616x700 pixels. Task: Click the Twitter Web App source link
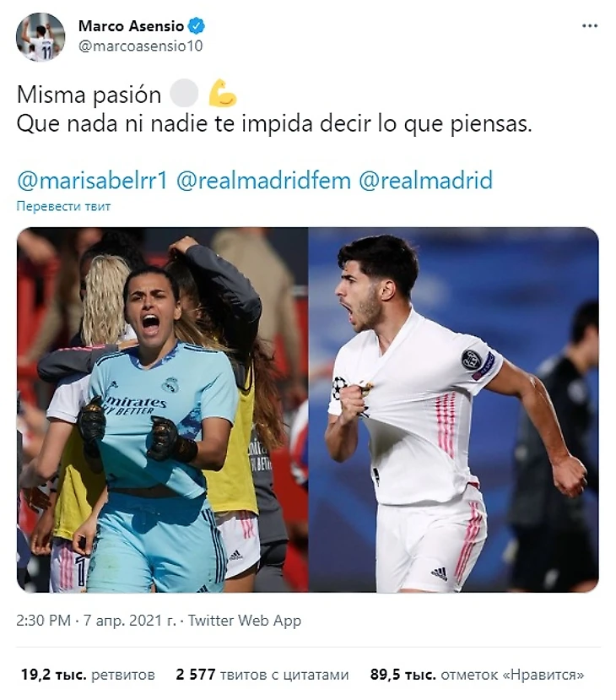point(245,621)
